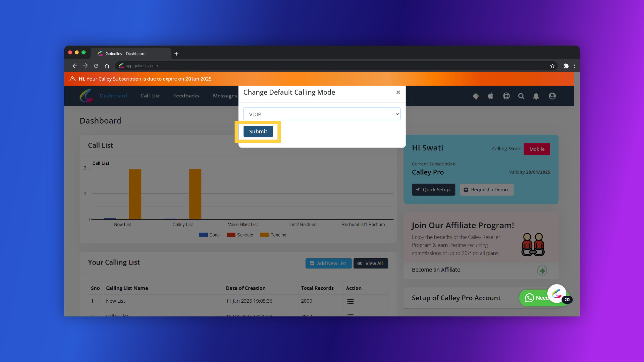Viewport: 644px width, 362px height.
Task: Open the user profile icon
Action: 552,96
